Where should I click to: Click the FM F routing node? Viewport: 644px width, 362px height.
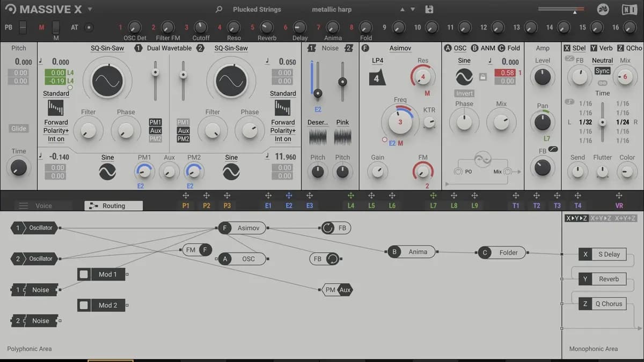click(197, 249)
